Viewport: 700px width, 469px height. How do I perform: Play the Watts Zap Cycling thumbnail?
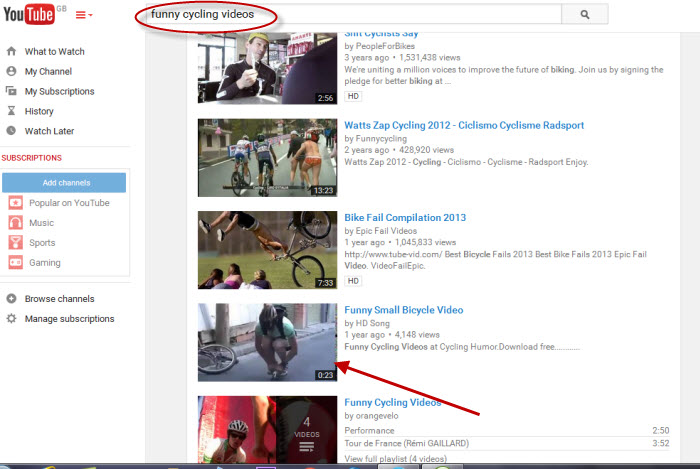click(x=267, y=158)
